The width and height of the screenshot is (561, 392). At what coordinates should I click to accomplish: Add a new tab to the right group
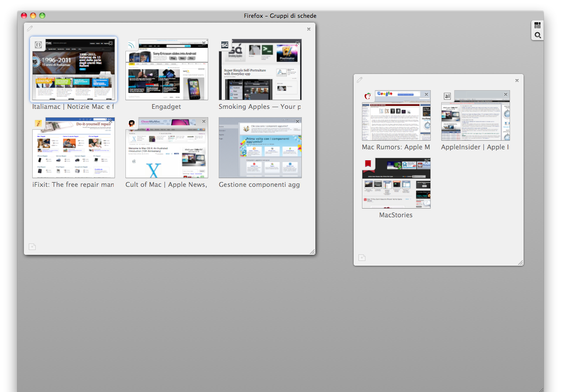point(362,258)
